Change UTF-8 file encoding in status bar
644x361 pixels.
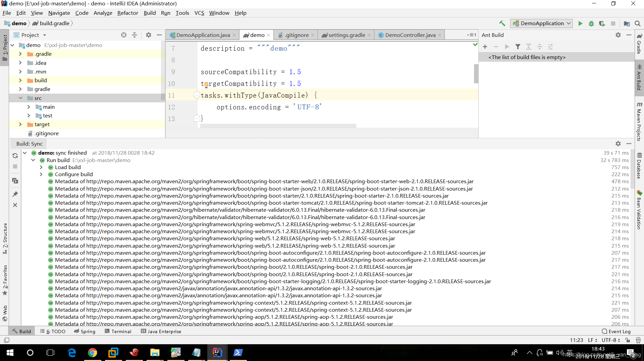point(611,340)
